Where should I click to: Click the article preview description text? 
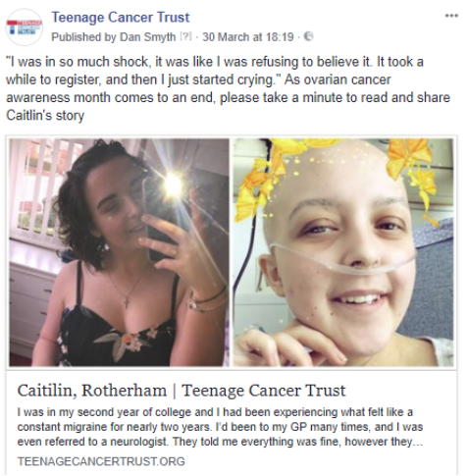coord(220,427)
